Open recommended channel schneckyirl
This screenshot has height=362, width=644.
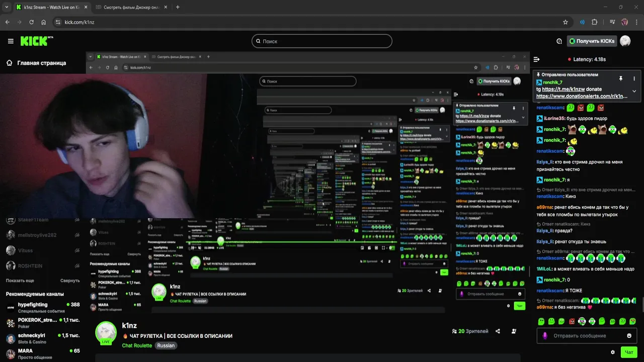(43, 338)
